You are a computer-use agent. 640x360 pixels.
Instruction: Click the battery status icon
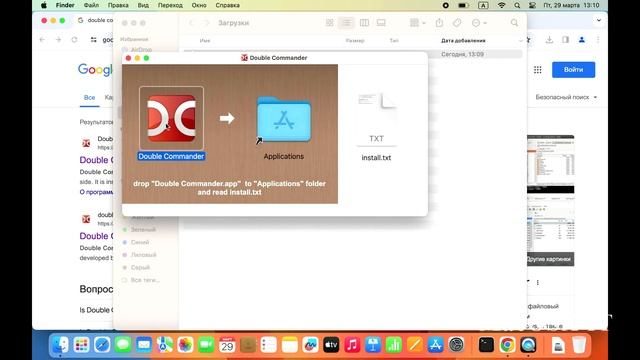(463, 5)
